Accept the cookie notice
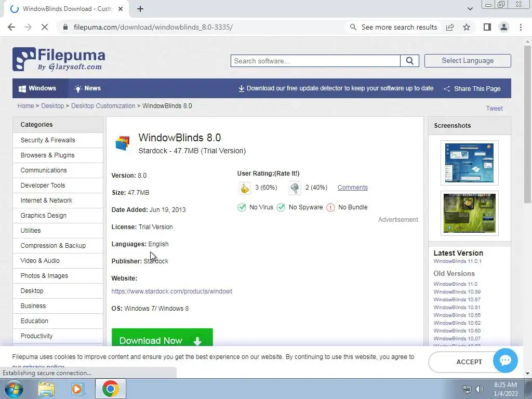 click(469, 362)
